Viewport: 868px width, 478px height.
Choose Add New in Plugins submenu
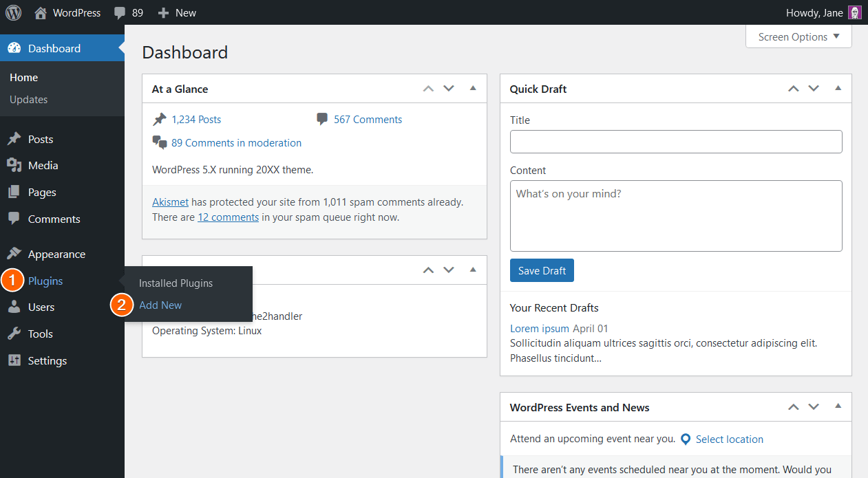160,305
